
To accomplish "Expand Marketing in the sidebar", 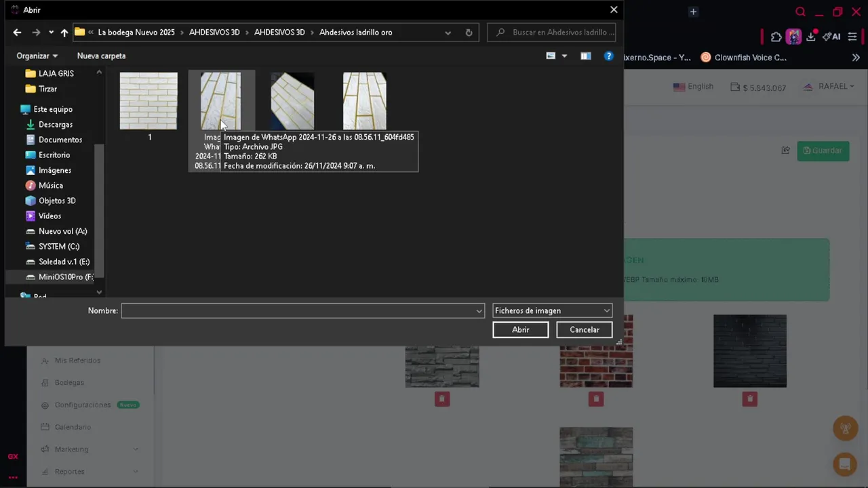I will point(90,449).
